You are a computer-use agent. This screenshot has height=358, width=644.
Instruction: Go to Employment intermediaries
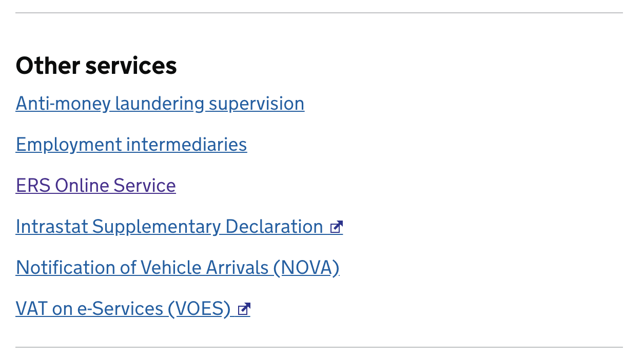(131, 145)
